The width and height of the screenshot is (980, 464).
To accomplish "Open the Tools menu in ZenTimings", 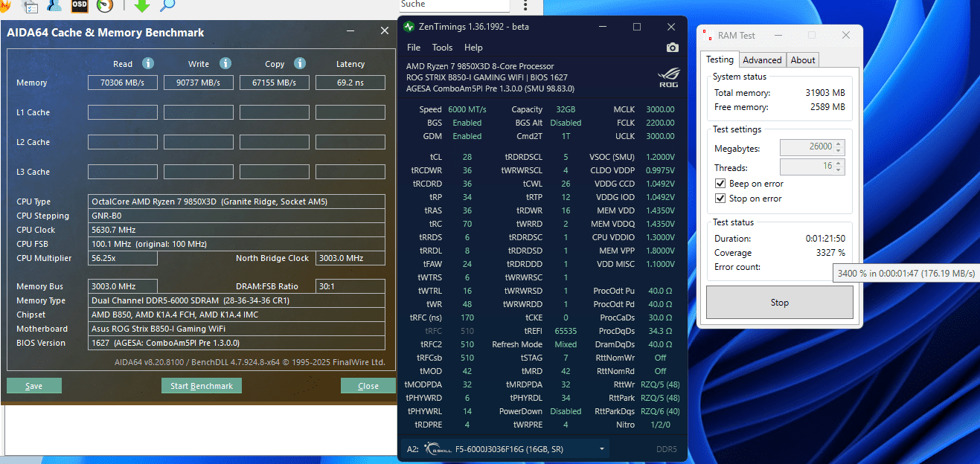I will 442,48.
